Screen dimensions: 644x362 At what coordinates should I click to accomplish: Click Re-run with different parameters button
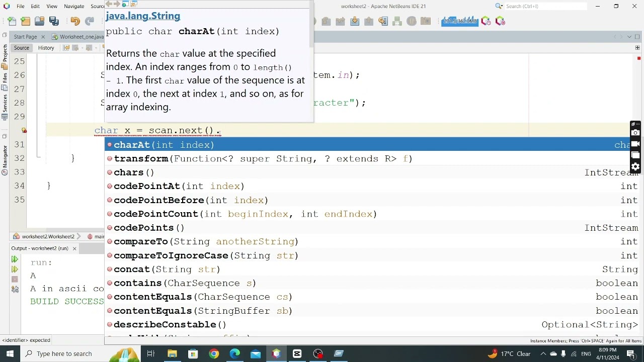pyautogui.click(x=15, y=269)
